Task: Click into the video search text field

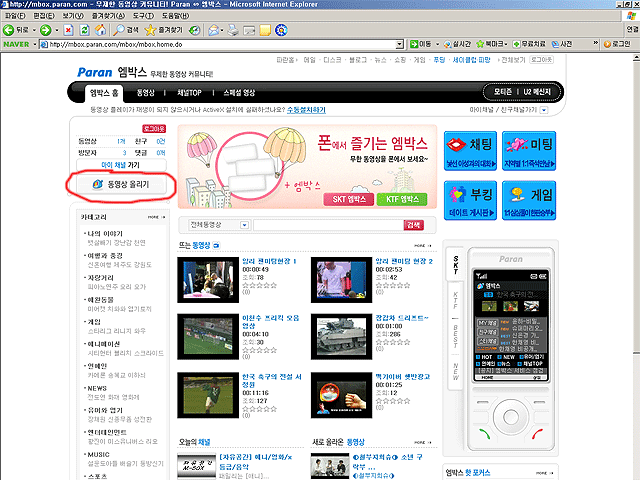Action: 328,225
